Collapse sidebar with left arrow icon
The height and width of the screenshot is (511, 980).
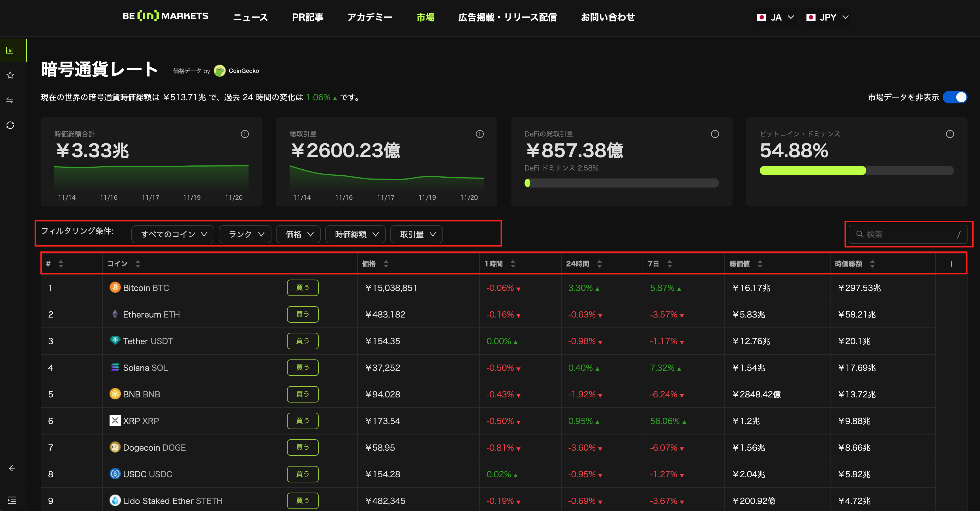click(12, 468)
